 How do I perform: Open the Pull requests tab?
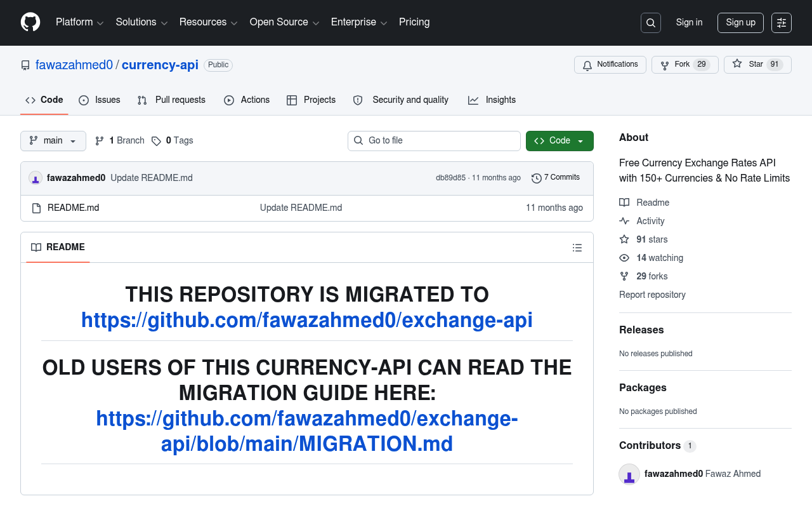(171, 100)
